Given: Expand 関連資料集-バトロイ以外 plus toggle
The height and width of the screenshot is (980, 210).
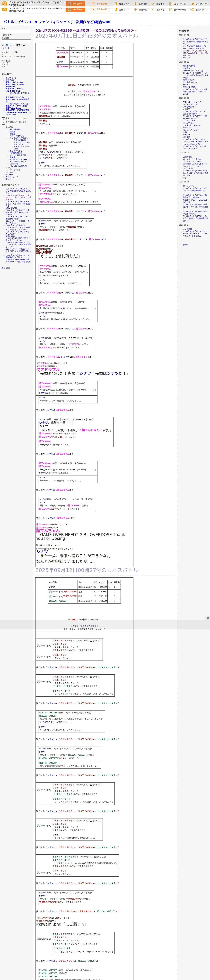Looking at the screenshot, I should pos(3,123).
